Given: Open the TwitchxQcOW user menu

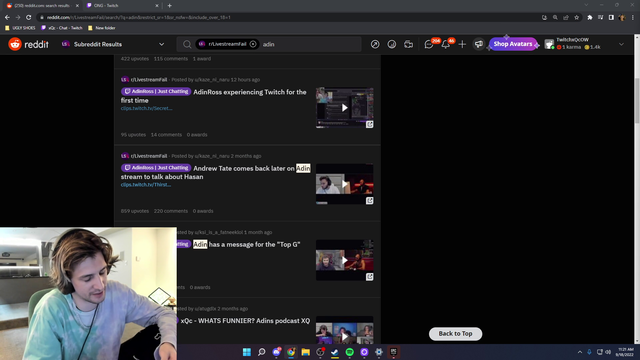Looking at the screenshot, I should coord(584,44).
